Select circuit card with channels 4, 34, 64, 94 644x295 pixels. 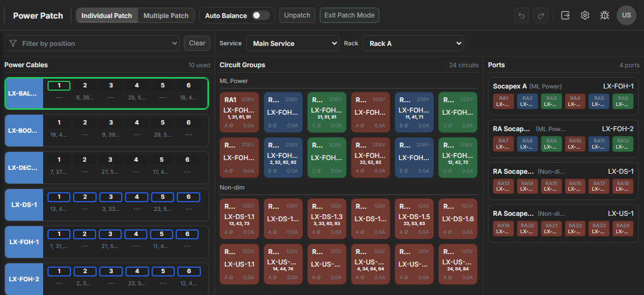pyautogui.click(x=371, y=264)
